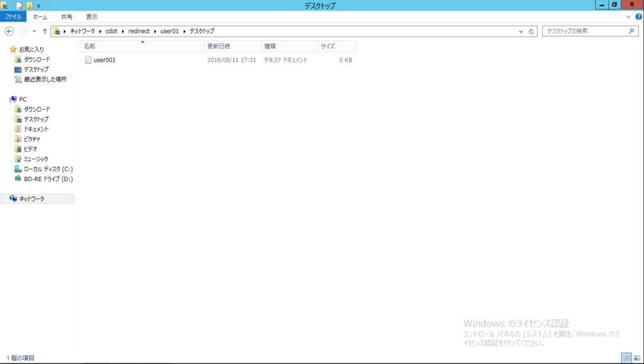644x364 pixels.
Task: Click the user01 breadcrumb segment
Action: tap(170, 31)
